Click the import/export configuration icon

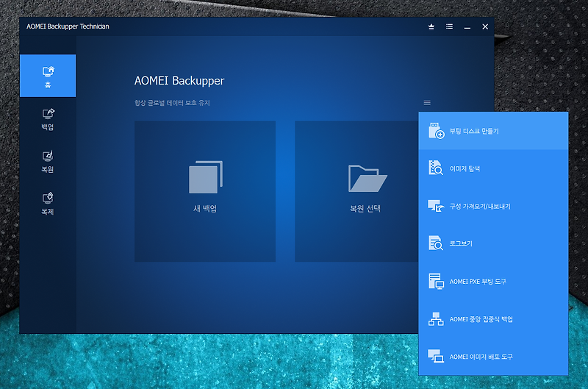[436, 206]
